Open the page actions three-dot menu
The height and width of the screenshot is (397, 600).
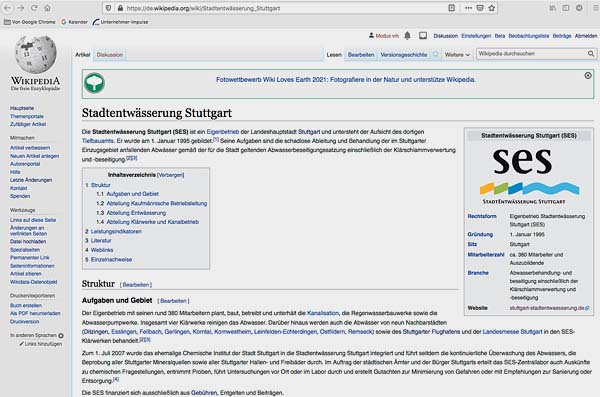pos(468,8)
